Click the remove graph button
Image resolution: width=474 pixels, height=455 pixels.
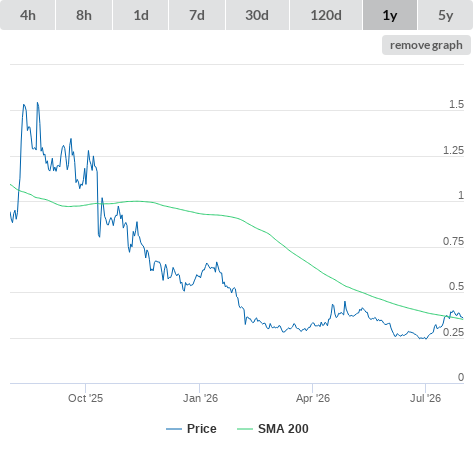pos(426,45)
